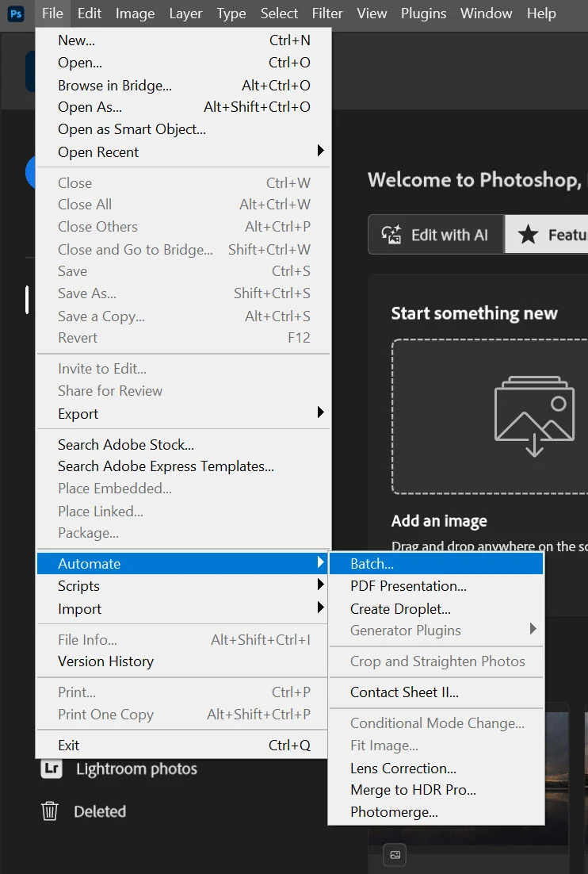Expand the Export submenu arrow
Screen dimensions: 588x874
click(x=320, y=412)
